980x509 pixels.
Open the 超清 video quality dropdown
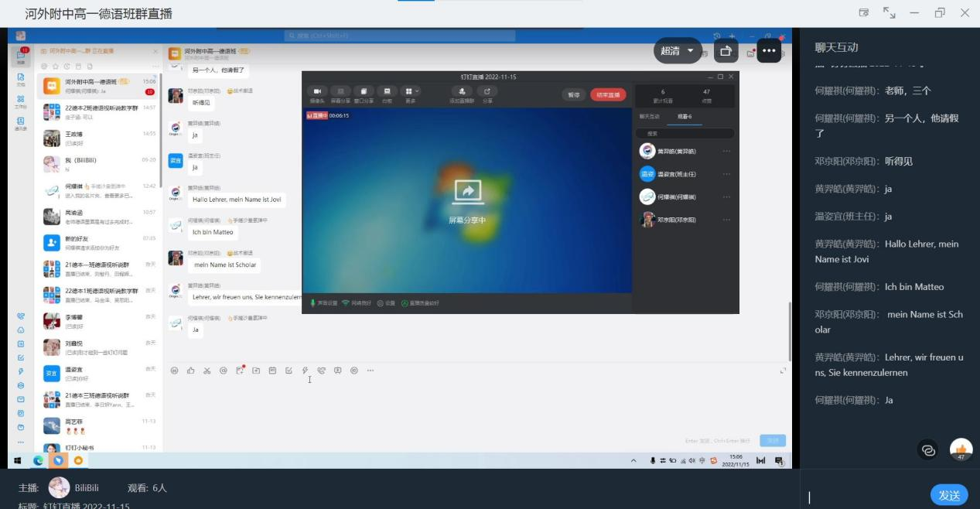pos(678,51)
